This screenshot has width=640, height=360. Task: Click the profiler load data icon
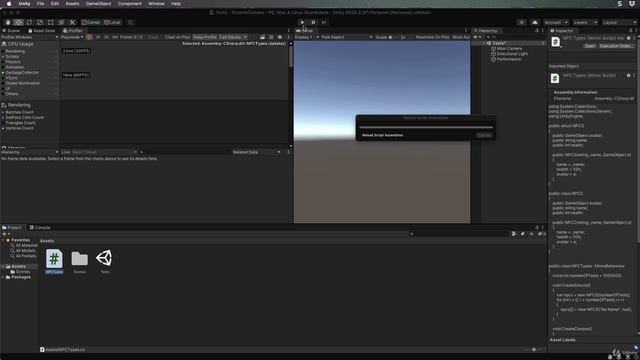tap(262, 37)
